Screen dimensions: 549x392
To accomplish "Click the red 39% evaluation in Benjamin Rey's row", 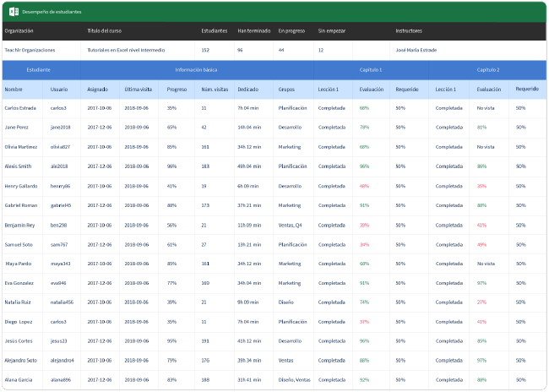I will click(x=364, y=226).
